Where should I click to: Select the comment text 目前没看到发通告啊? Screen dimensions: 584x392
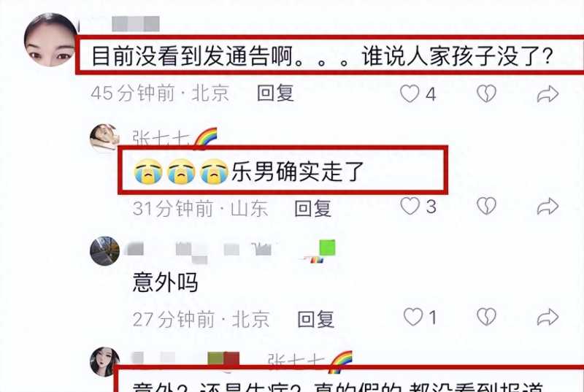(x=192, y=56)
